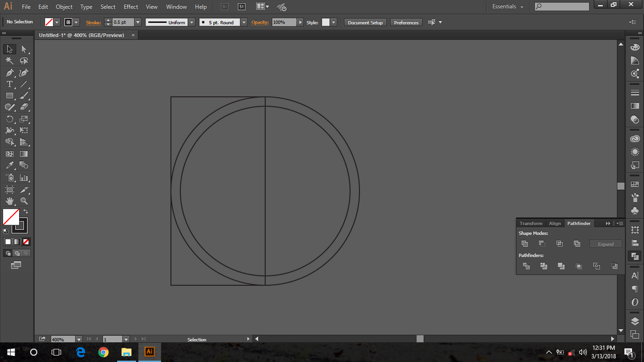
Task: Apply Outline pathfinder operation
Action: [597, 266]
